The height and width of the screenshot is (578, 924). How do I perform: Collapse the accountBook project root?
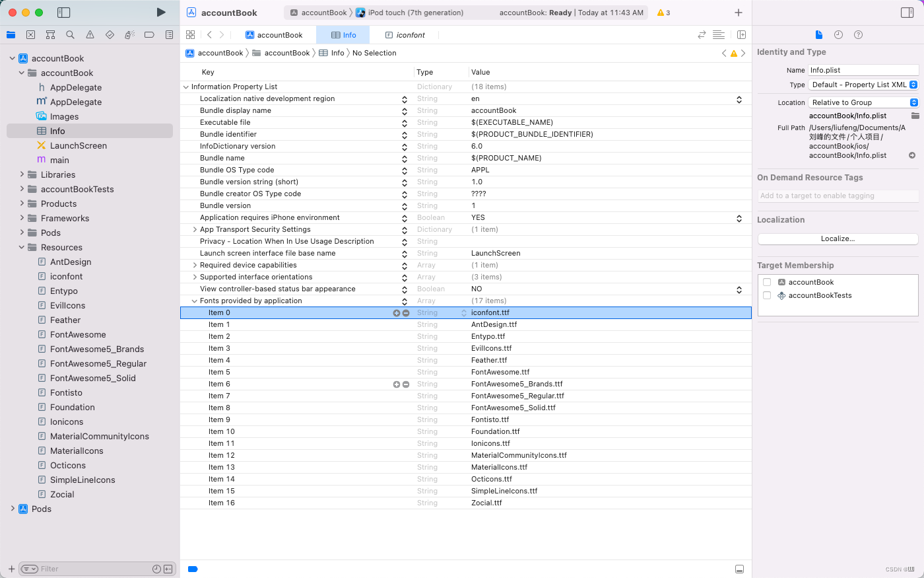coord(13,58)
